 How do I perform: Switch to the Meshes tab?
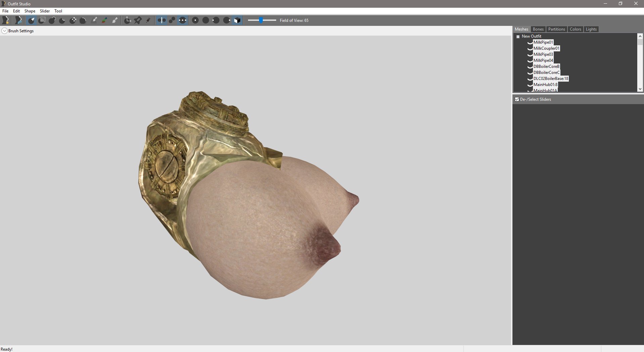(521, 29)
